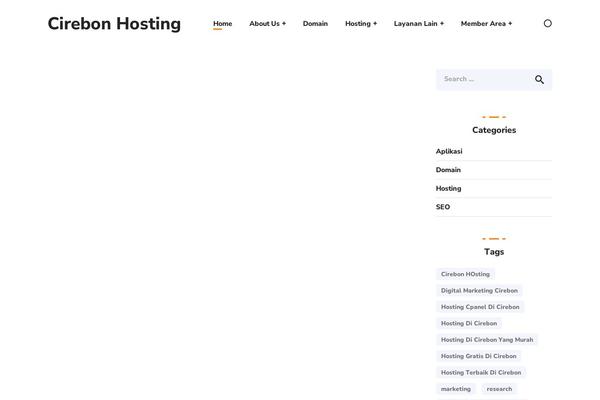Select the Hosting Cpanel Di Cirebon tag
The height and width of the screenshot is (400, 600).
[480, 307]
